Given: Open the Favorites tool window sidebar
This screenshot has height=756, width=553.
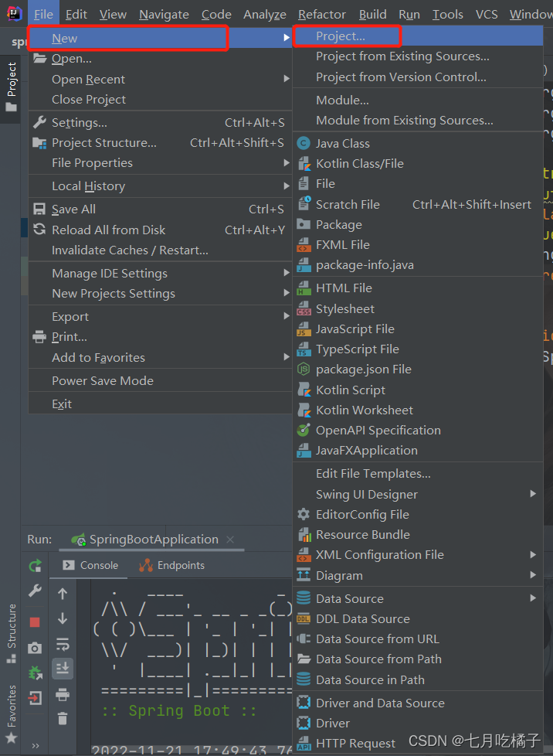Looking at the screenshot, I should pos(11,713).
